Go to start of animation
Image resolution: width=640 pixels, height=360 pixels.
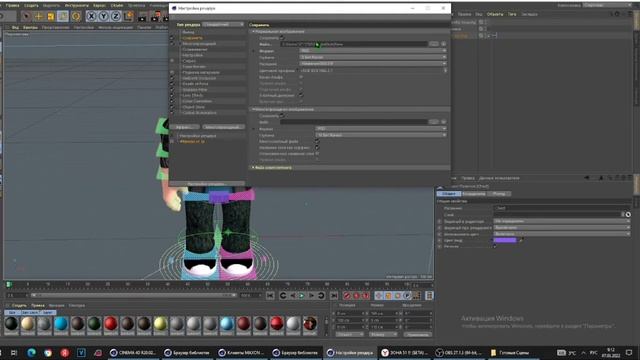point(270,296)
